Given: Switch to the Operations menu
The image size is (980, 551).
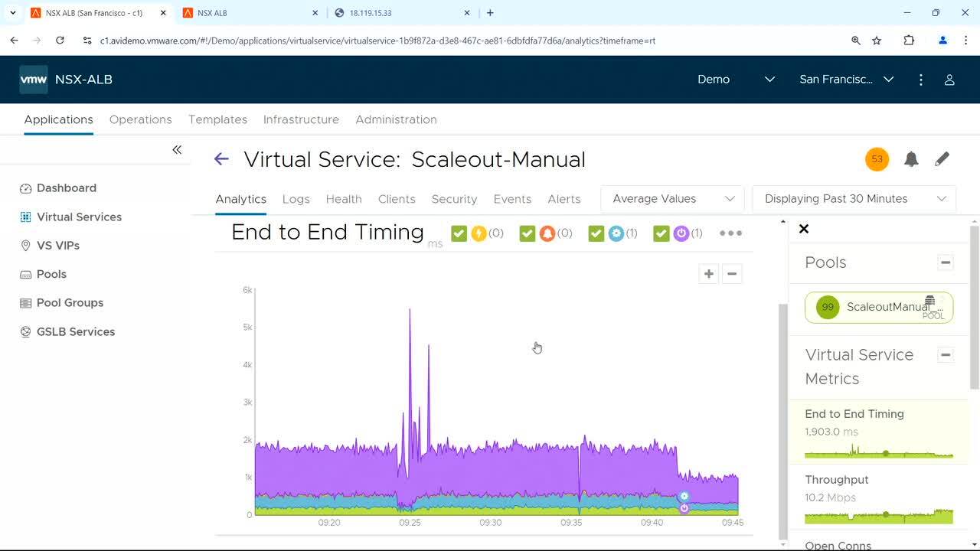Looking at the screenshot, I should 141,119.
